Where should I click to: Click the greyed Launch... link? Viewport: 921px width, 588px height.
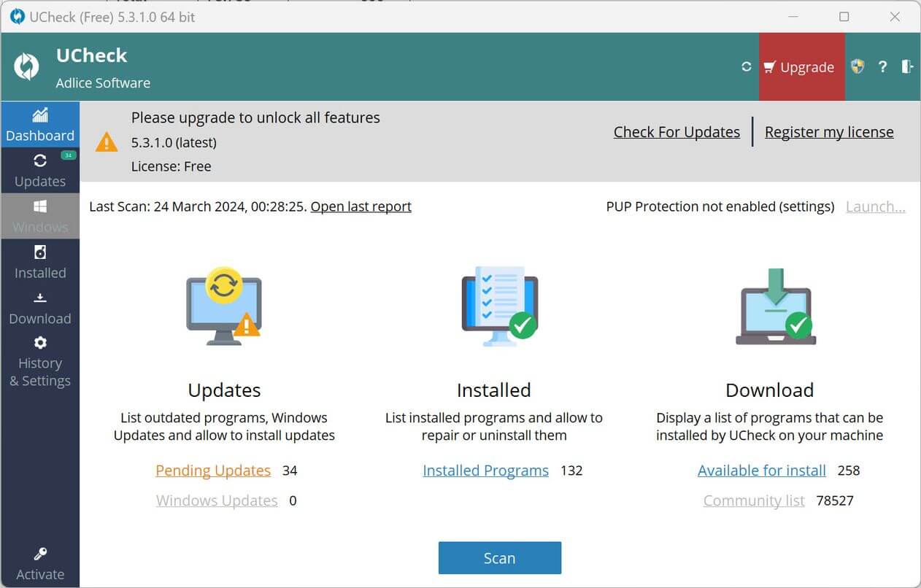876,206
